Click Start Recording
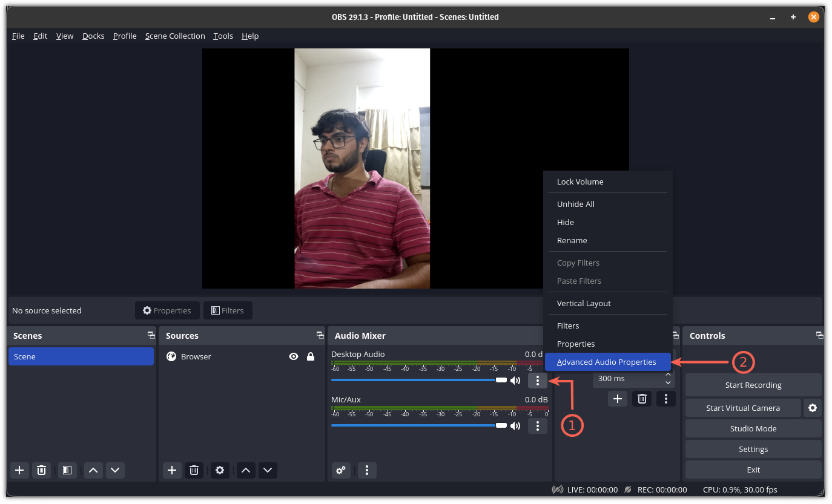The width and height of the screenshot is (832, 504). coord(753,385)
